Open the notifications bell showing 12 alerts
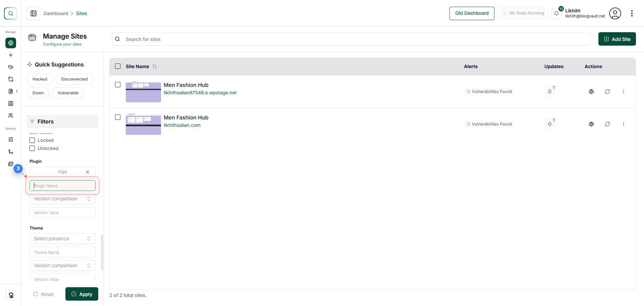644x306 pixels. point(557,13)
